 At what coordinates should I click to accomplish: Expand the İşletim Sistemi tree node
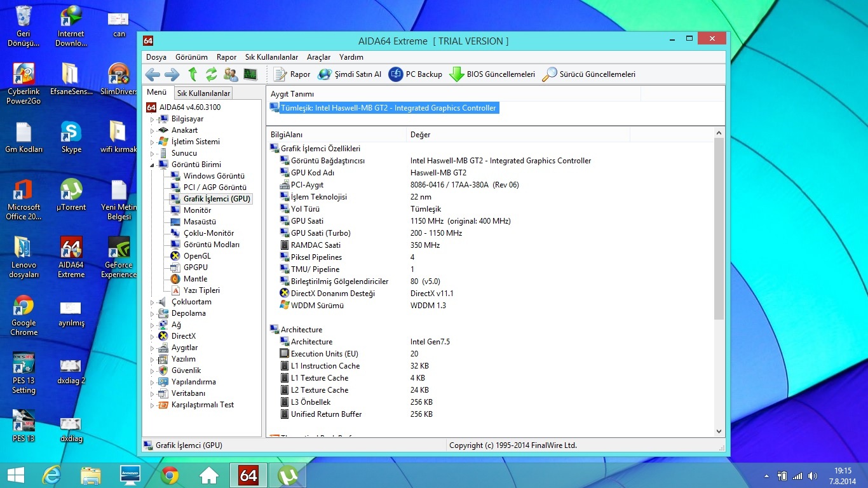[152, 142]
